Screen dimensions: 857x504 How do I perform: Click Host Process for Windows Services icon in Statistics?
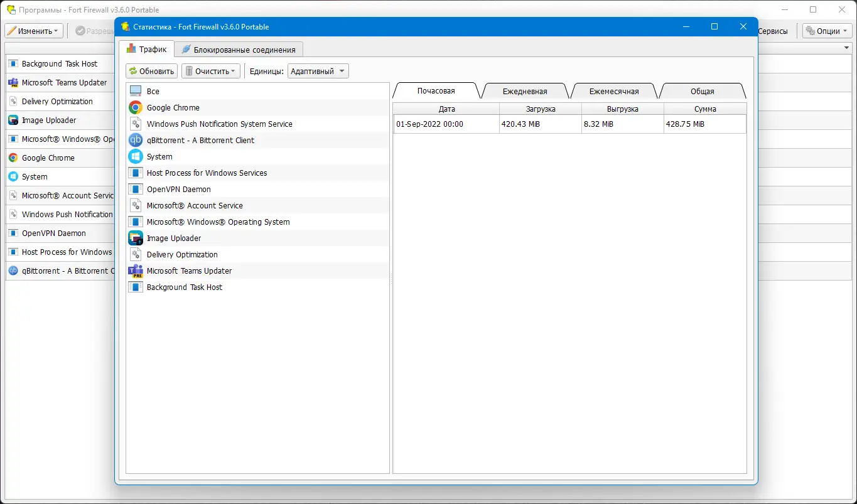point(136,173)
